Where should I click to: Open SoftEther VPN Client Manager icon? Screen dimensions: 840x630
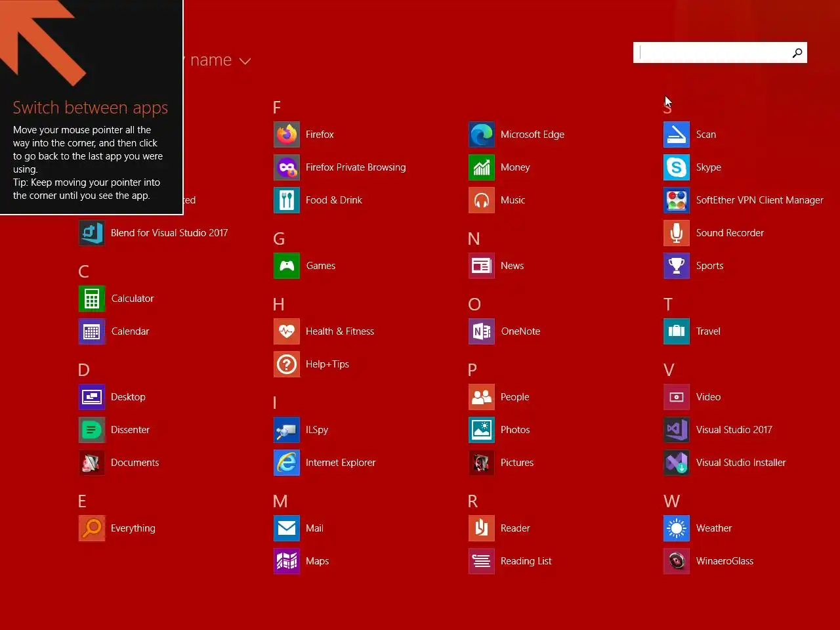point(677,200)
